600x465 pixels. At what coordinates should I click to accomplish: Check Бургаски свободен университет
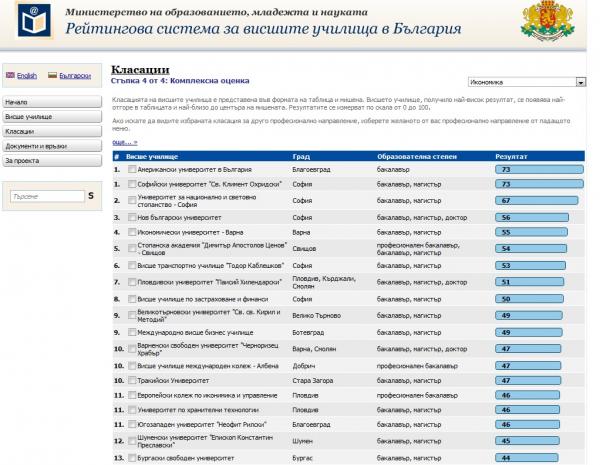[x=132, y=458]
